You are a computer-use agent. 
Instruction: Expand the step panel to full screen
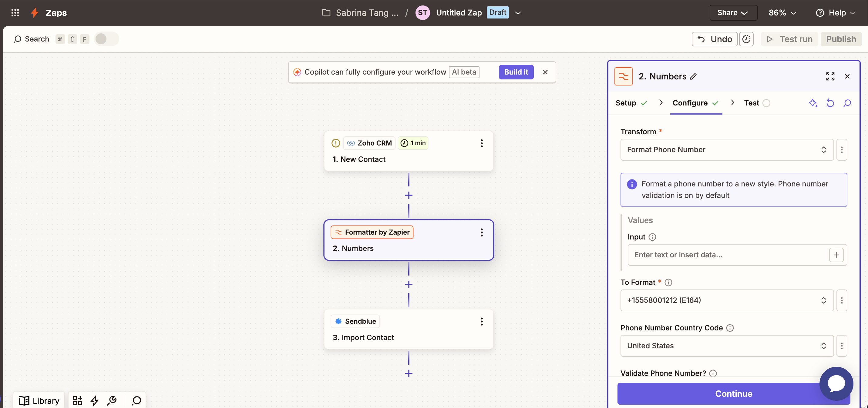click(830, 76)
